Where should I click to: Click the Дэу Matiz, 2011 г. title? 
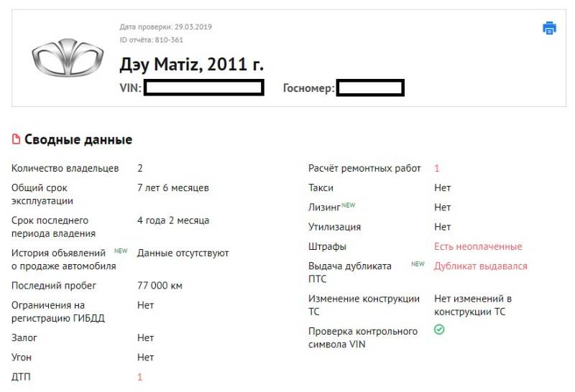click(x=191, y=65)
